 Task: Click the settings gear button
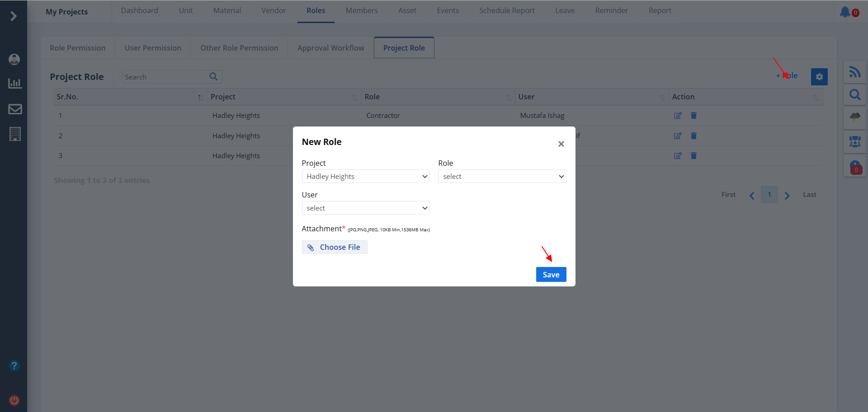(819, 77)
